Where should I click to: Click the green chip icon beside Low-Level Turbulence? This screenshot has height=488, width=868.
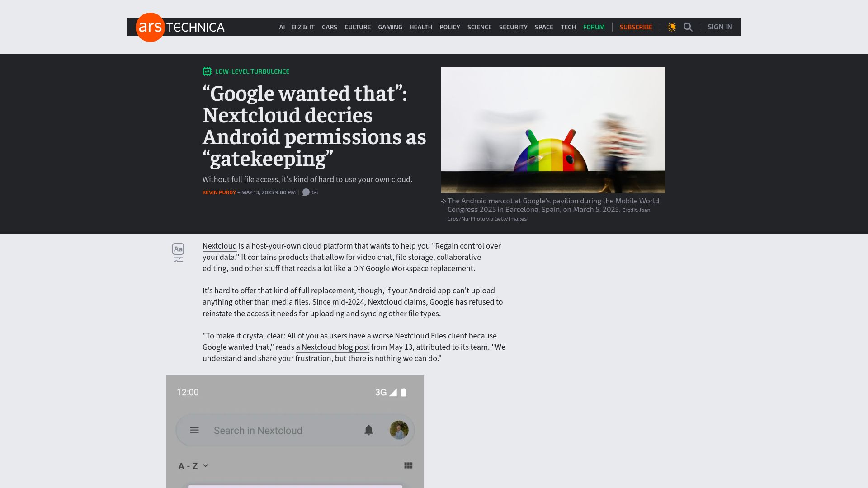click(x=207, y=71)
